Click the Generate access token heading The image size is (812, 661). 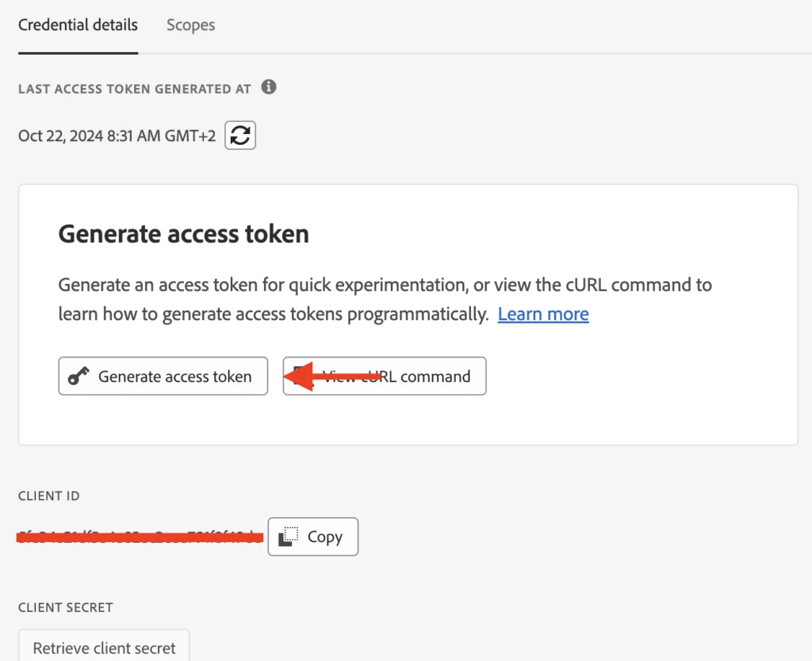[183, 234]
